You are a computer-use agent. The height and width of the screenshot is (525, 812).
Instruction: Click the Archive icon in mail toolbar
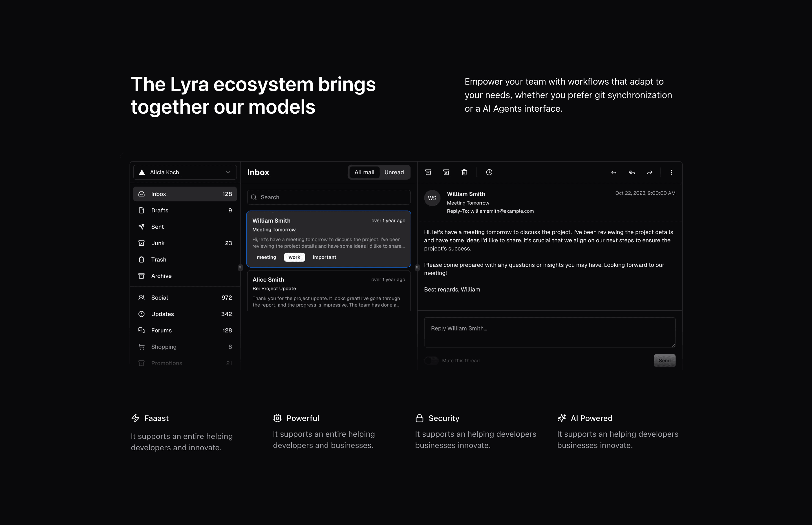point(428,172)
